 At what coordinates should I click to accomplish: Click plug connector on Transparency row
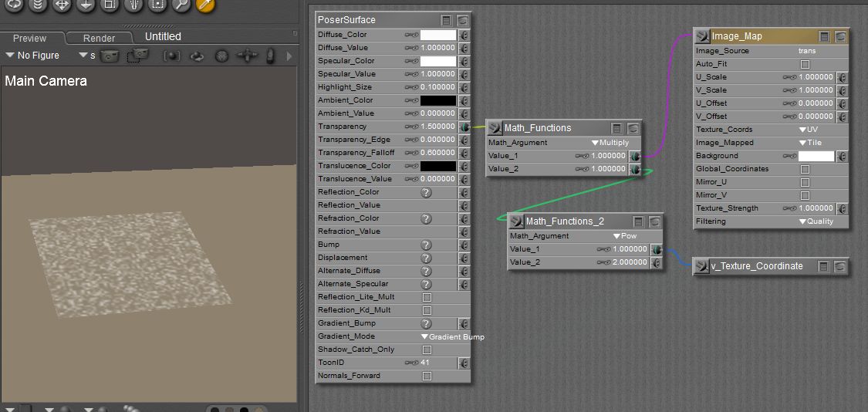[464, 127]
